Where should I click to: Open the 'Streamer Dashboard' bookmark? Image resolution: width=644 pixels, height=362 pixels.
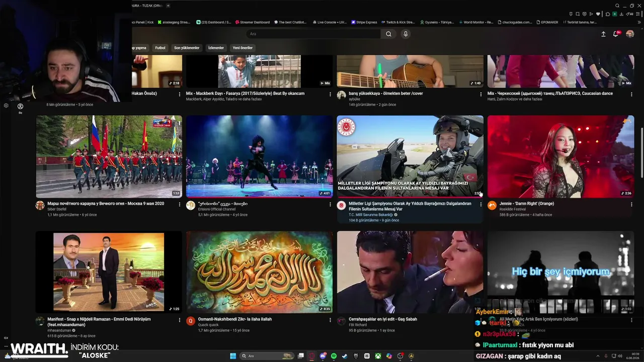[252, 22]
